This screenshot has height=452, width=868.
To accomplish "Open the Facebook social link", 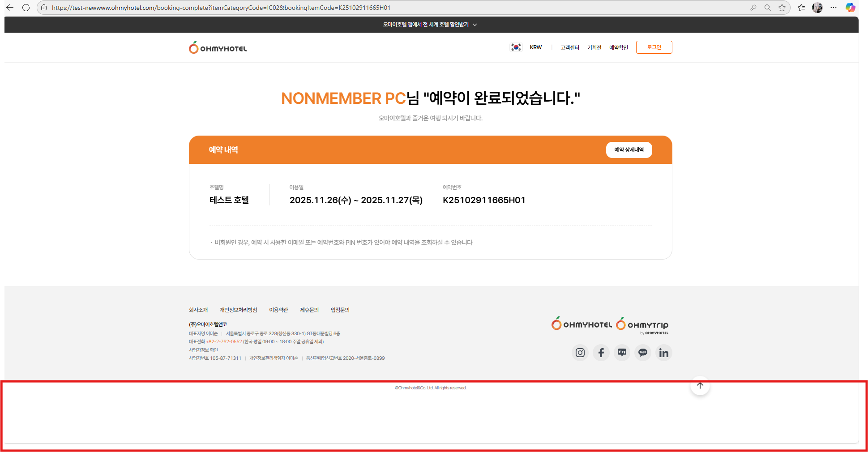I will 601,353.
